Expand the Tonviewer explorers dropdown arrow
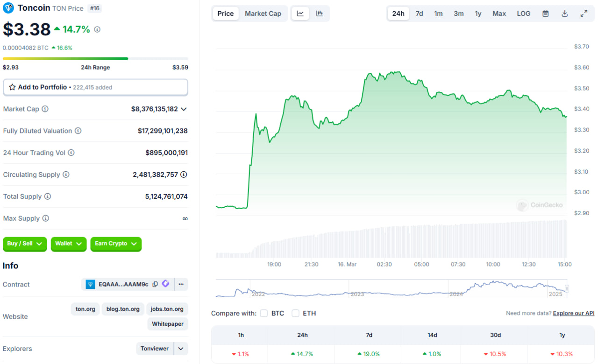 [181, 349]
